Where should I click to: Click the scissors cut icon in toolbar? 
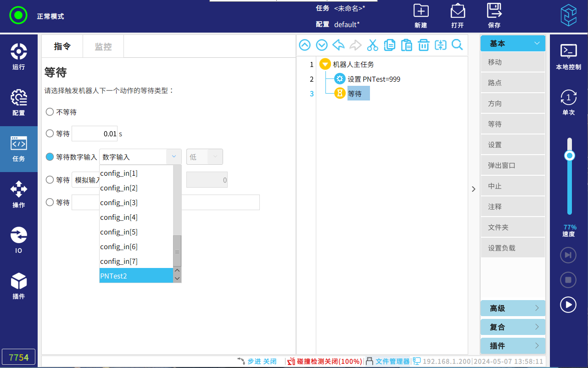[x=372, y=45]
